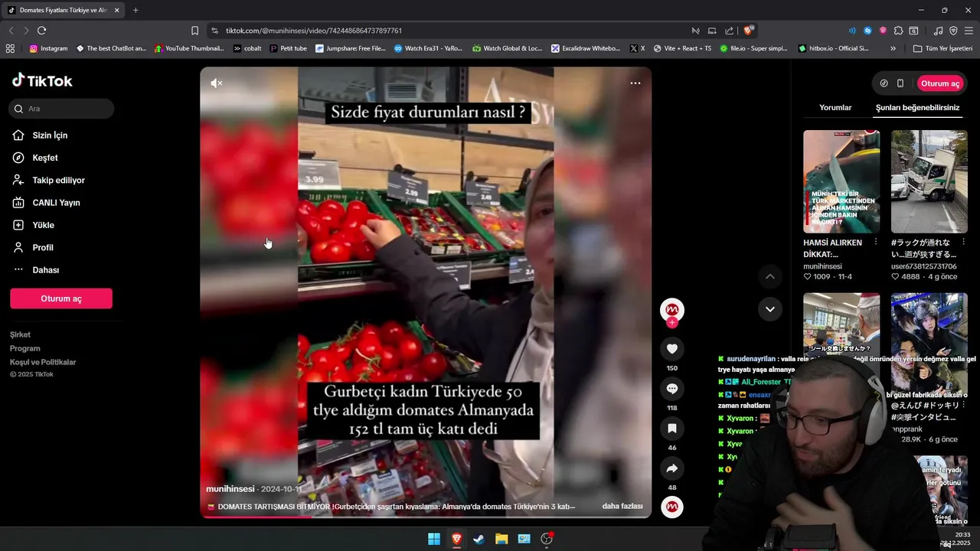Open Shazam extension icon
This screenshot has height=551, width=980.
coord(867,31)
